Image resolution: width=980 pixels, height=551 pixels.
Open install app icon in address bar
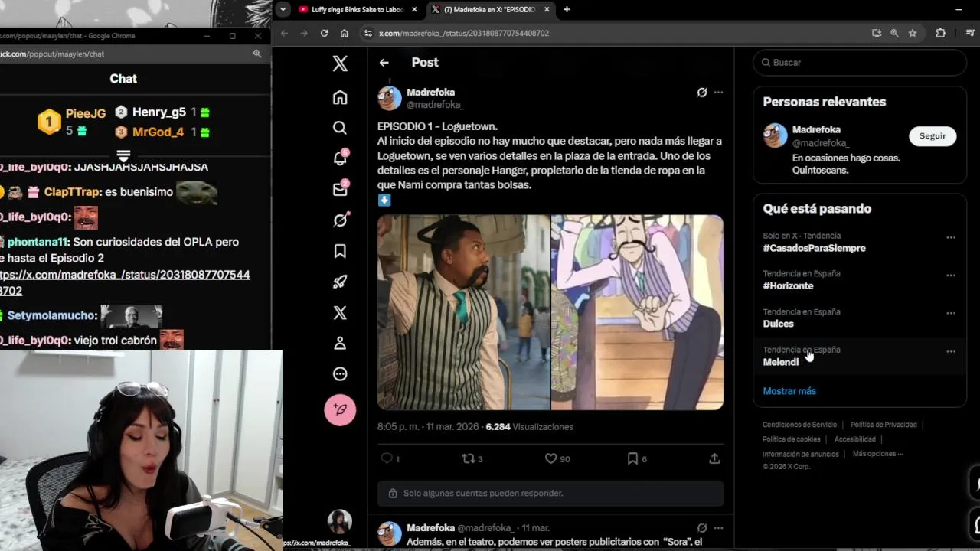pyautogui.click(x=877, y=33)
